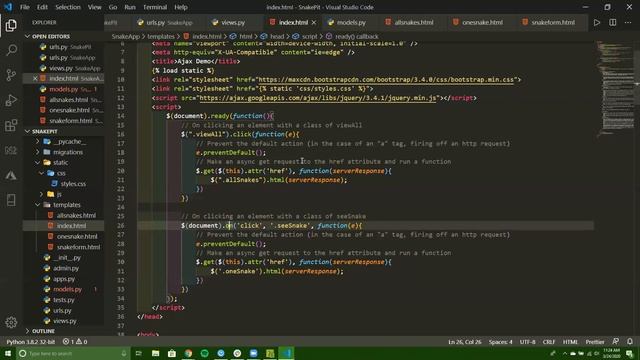Switch to the models.py tab
The width and height of the screenshot is (640, 360).
coord(351,22)
